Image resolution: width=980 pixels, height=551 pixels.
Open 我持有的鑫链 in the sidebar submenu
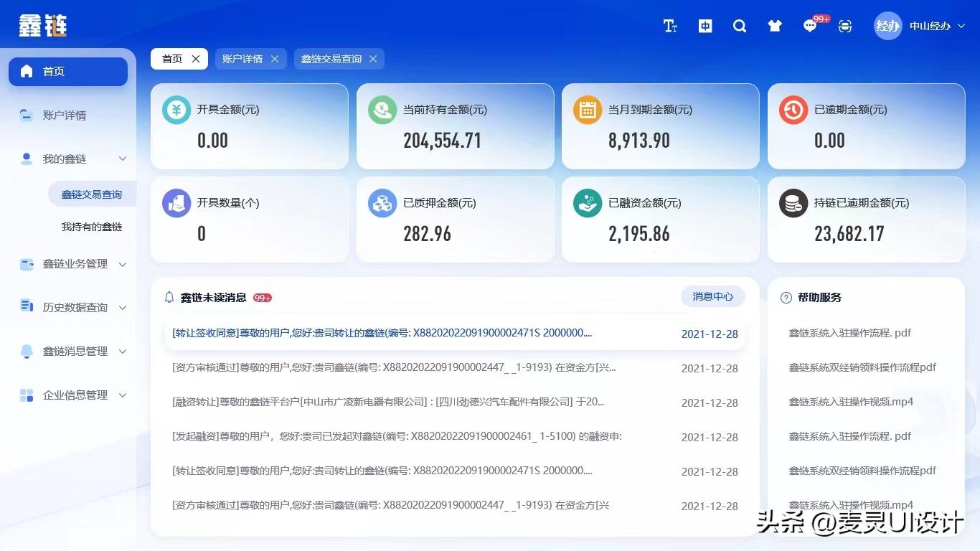92,227
